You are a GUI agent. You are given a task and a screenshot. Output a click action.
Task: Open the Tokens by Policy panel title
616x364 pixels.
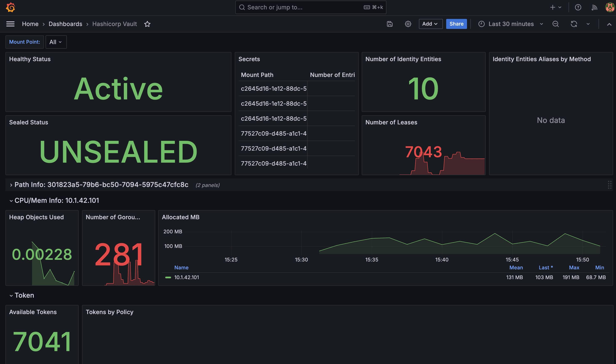[109, 312]
